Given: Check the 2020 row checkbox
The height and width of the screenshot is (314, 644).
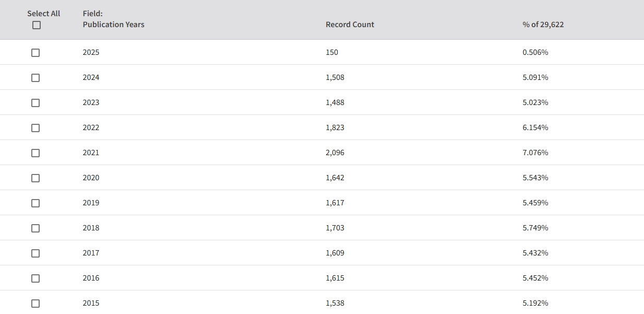Looking at the screenshot, I should coord(35,178).
